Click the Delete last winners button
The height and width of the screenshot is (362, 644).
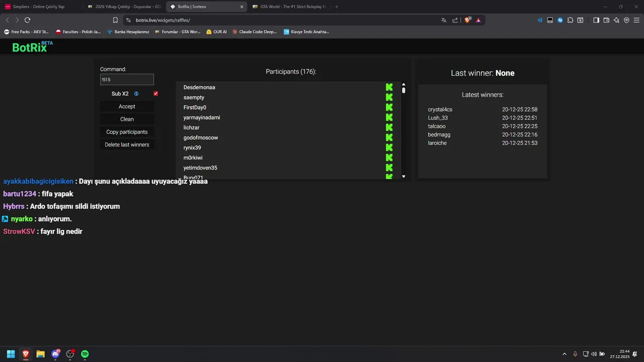click(127, 145)
